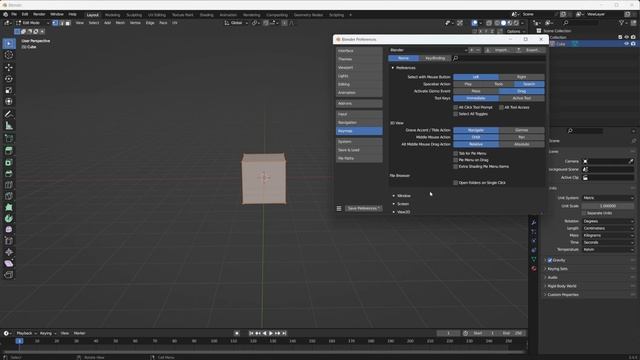Select the Extrude Region tool
This screenshot has width=640, height=360.
9,151
